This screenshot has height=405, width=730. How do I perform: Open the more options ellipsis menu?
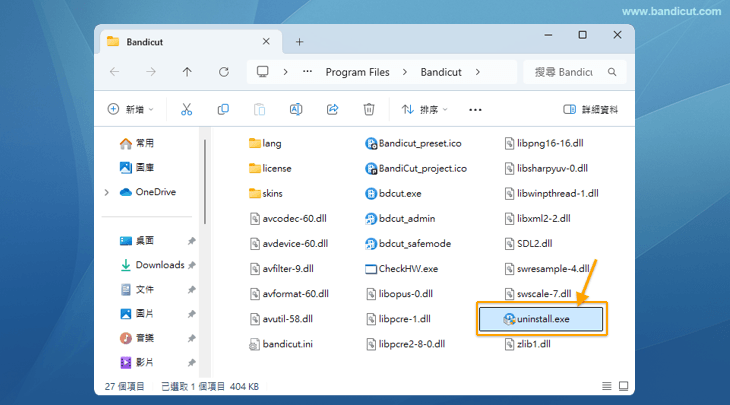click(x=475, y=110)
